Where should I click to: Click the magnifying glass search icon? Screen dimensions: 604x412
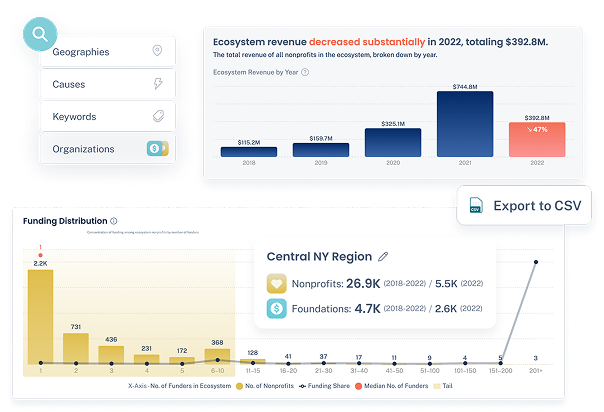coord(41,34)
